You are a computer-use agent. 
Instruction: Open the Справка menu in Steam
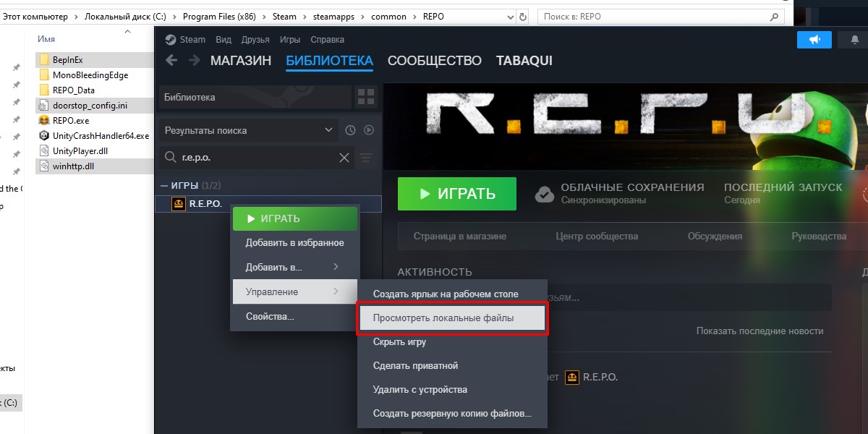point(327,40)
